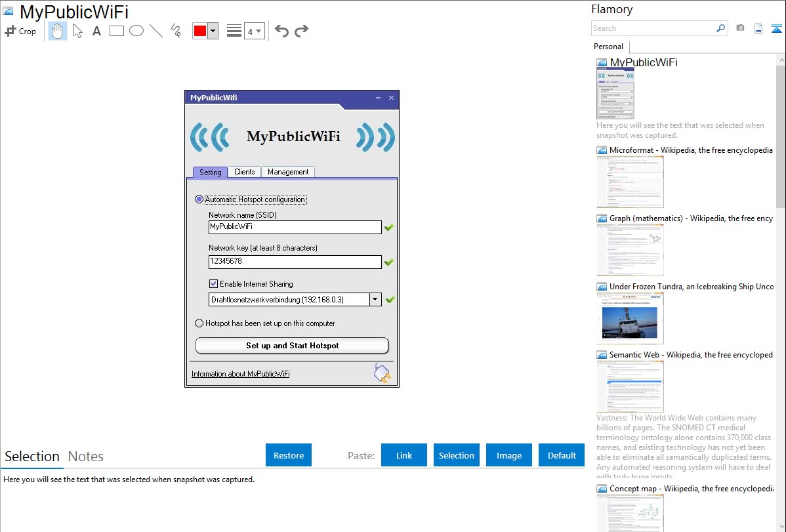The image size is (786, 532).
Task: Click the app icon next to MyPublicWiFi heading
Action: point(8,11)
